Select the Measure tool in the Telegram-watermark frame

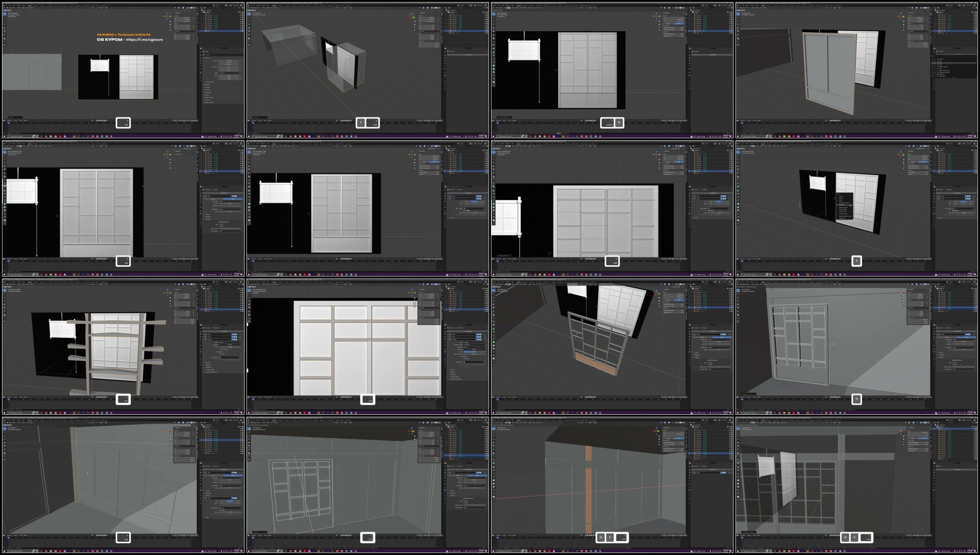pyautogui.click(x=4, y=38)
